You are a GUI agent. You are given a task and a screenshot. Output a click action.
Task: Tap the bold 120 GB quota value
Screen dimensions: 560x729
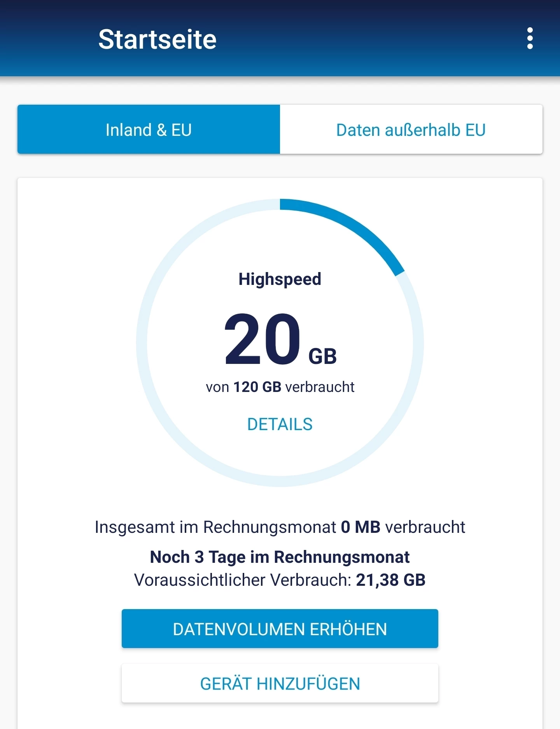coord(257,387)
